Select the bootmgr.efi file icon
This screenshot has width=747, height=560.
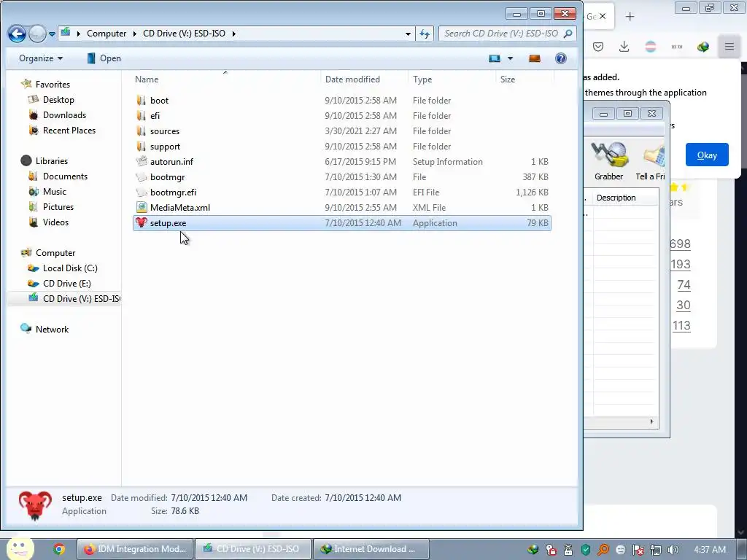[x=141, y=192]
